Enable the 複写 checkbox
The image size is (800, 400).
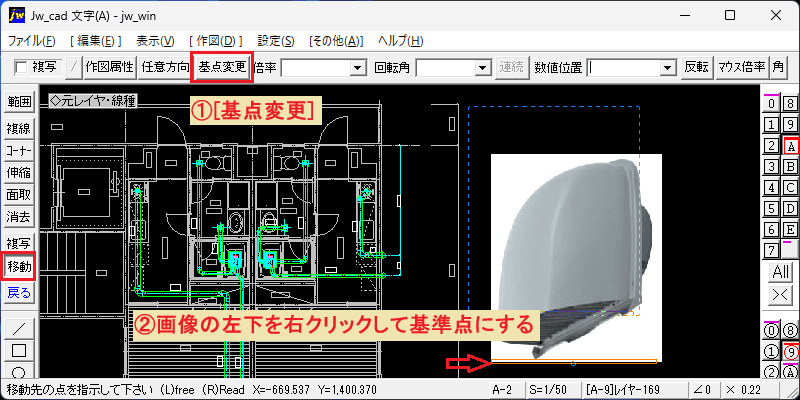pyautogui.click(x=21, y=67)
